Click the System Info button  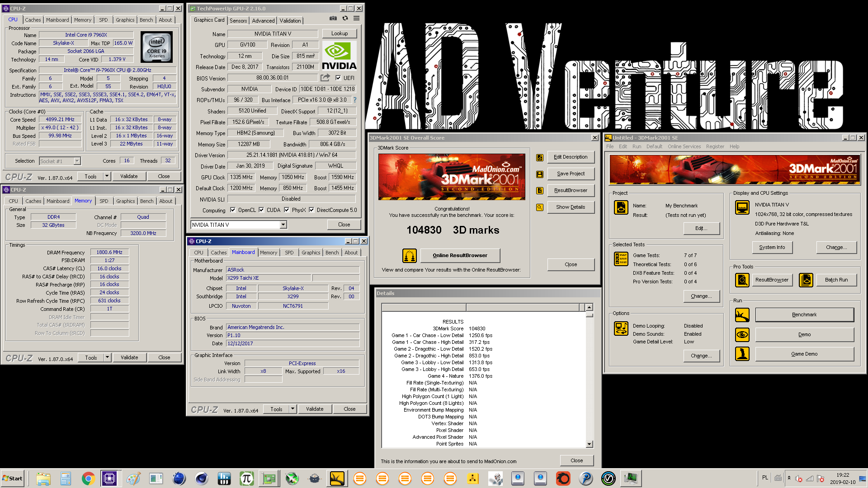click(772, 247)
